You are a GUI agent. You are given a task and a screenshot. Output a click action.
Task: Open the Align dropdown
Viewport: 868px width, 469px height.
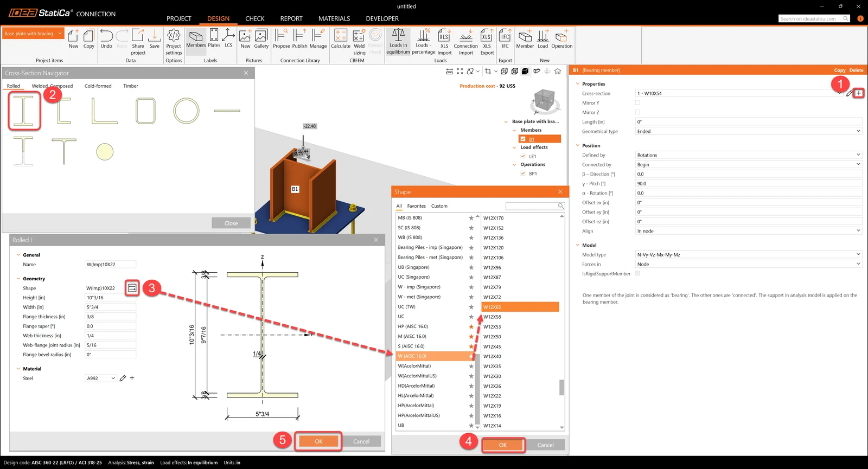749,231
